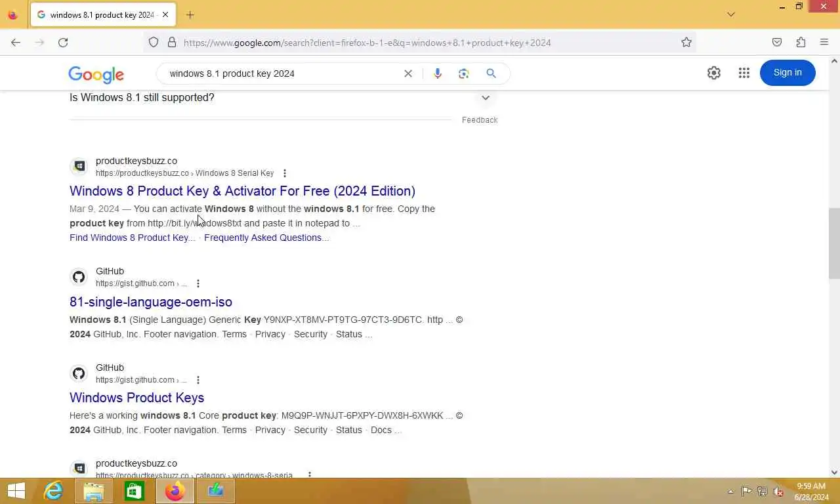Open Windows Product Keys GitHub result

[x=136, y=398]
